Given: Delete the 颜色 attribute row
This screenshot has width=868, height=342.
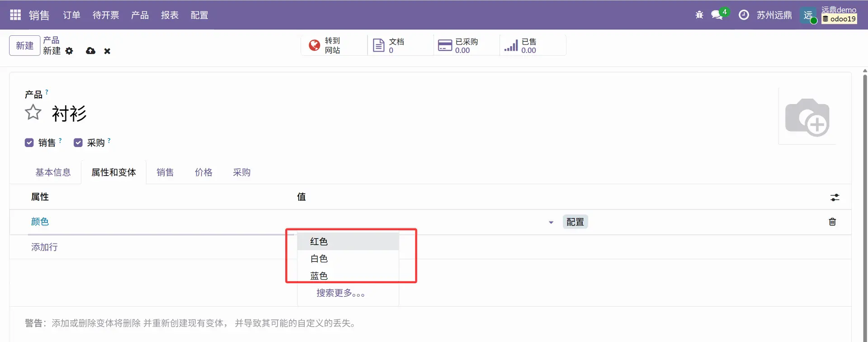Looking at the screenshot, I should click(832, 222).
